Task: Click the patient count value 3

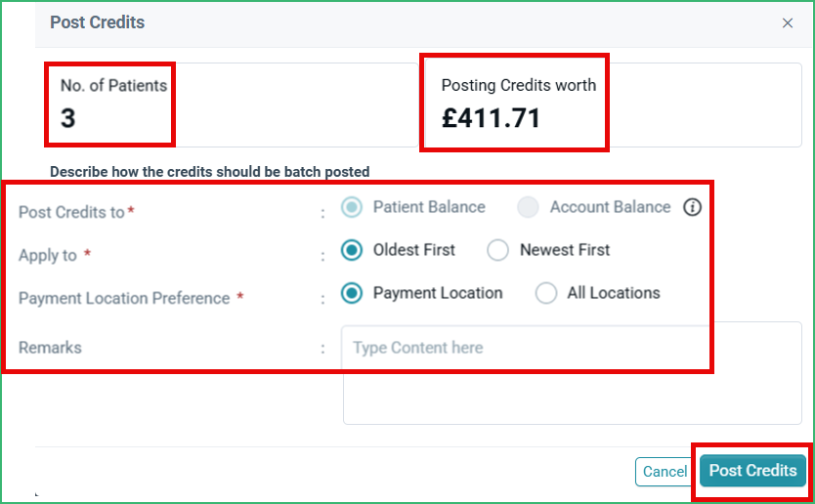Action: pyautogui.click(x=68, y=118)
